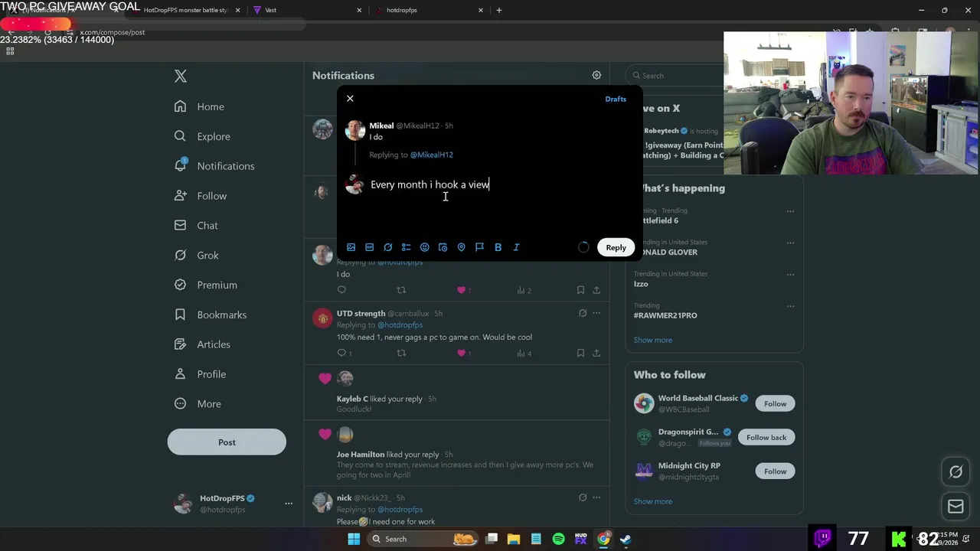Open Spotify from the taskbar
980x551 pixels.
[x=558, y=539]
